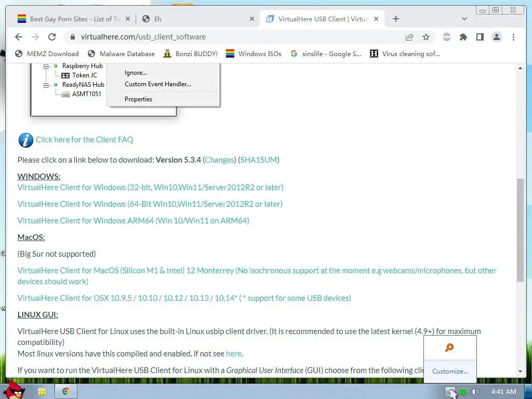
Task: Close the Eh tab
Action: (x=252, y=19)
